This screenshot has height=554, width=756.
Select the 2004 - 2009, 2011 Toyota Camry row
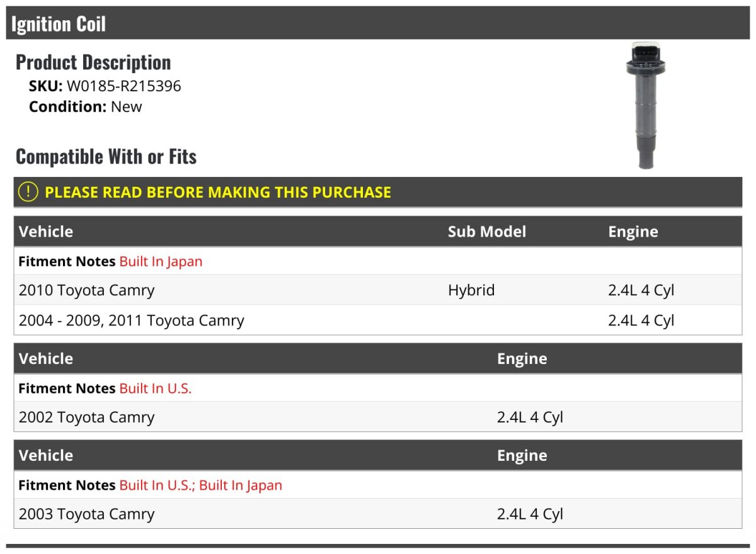[378, 320]
